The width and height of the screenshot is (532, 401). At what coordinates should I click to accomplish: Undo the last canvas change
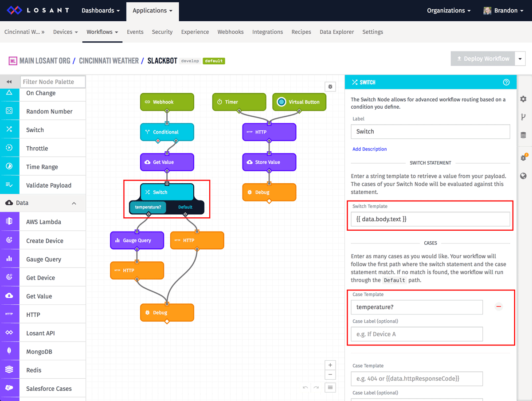pyautogui.click(x=305, y=388)
